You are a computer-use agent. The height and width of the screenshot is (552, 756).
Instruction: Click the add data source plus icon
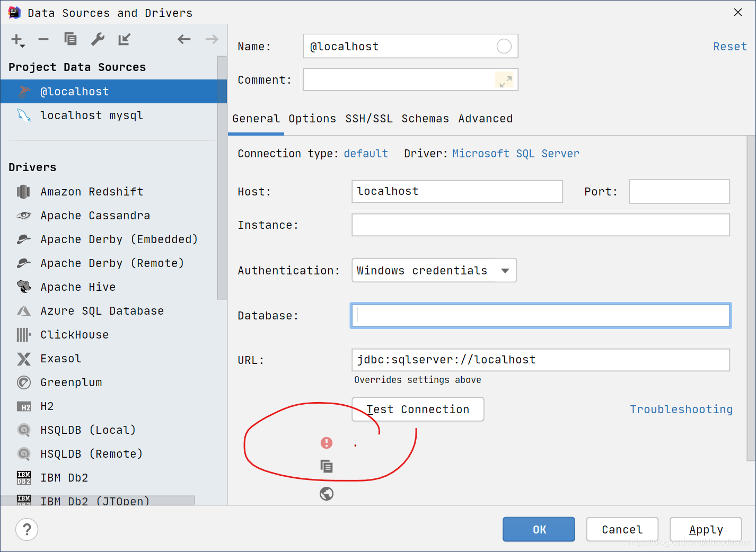click(x=17, y=40)
